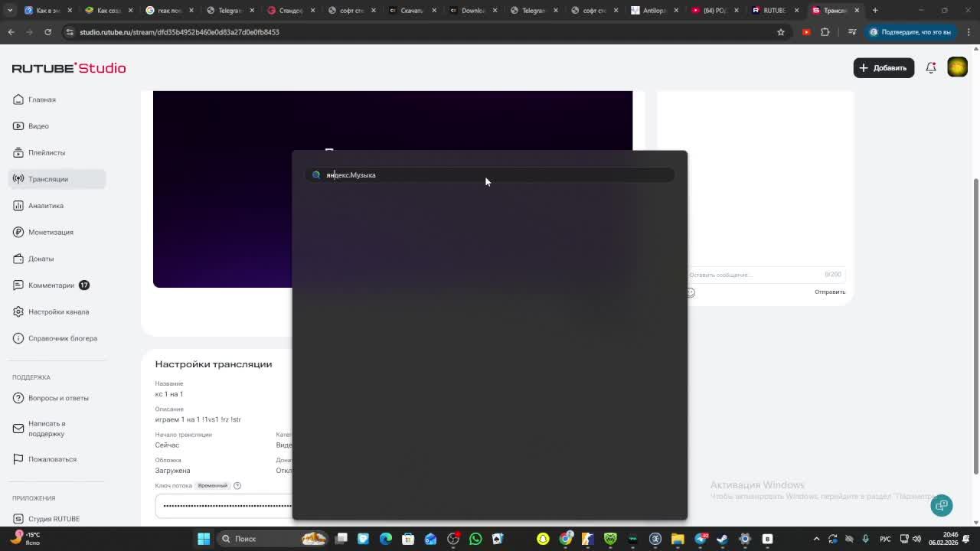
Task: Open File Explorer from the taskbar
Action: click(x=678, y=539)
